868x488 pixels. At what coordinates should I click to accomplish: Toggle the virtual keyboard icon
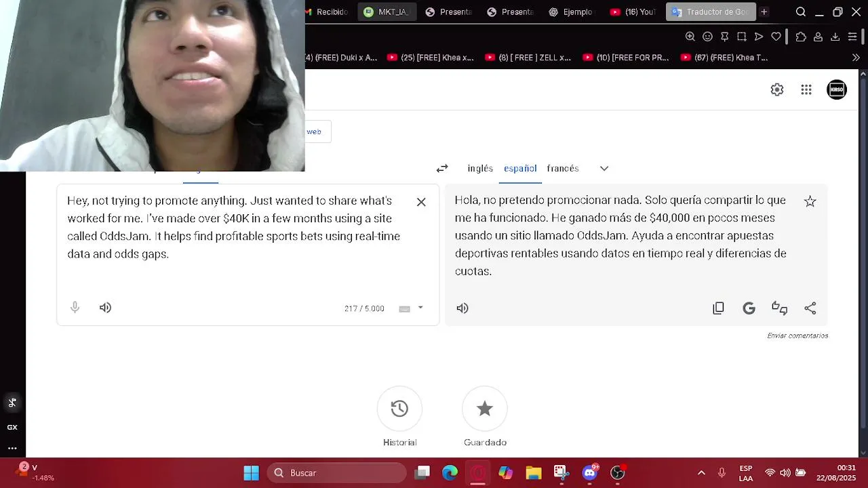(x=405, y=309)
